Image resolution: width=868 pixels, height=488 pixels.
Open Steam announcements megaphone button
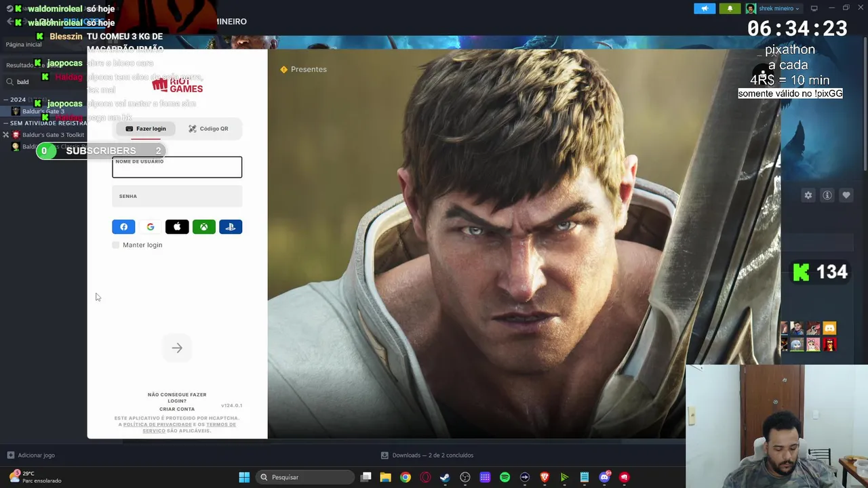pos(705,8)
